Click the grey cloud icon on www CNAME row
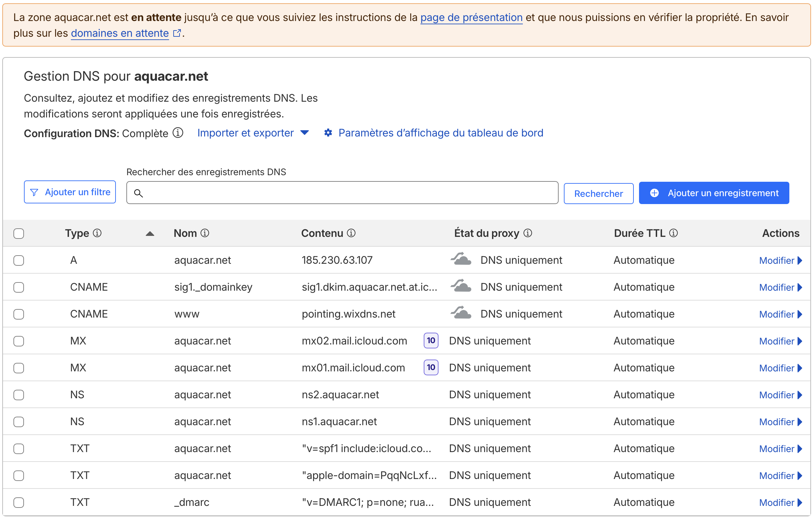Image resolution: width=812 pixels, height=519 pixels. tap(461, 313)
